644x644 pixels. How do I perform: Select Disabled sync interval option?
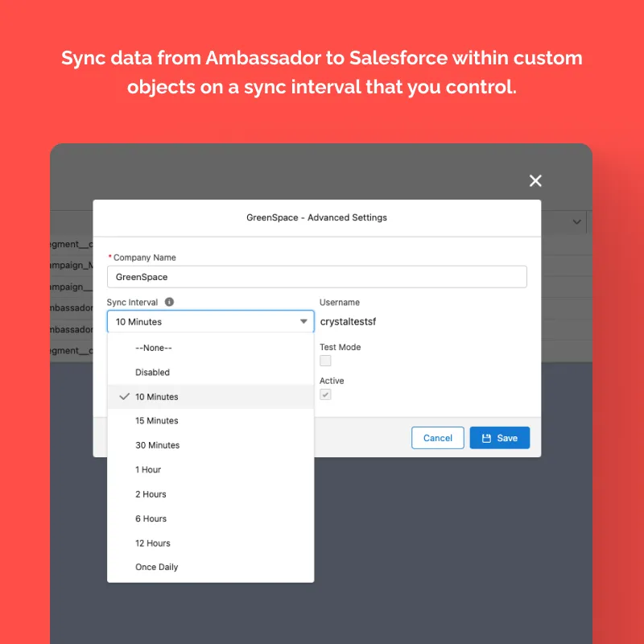(210, 372)
